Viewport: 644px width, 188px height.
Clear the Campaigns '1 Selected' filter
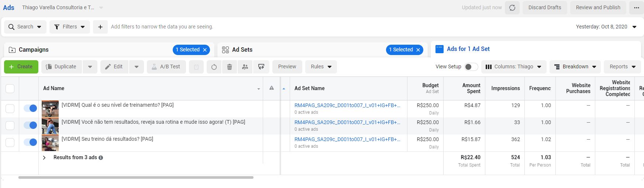tap(205, 50)
